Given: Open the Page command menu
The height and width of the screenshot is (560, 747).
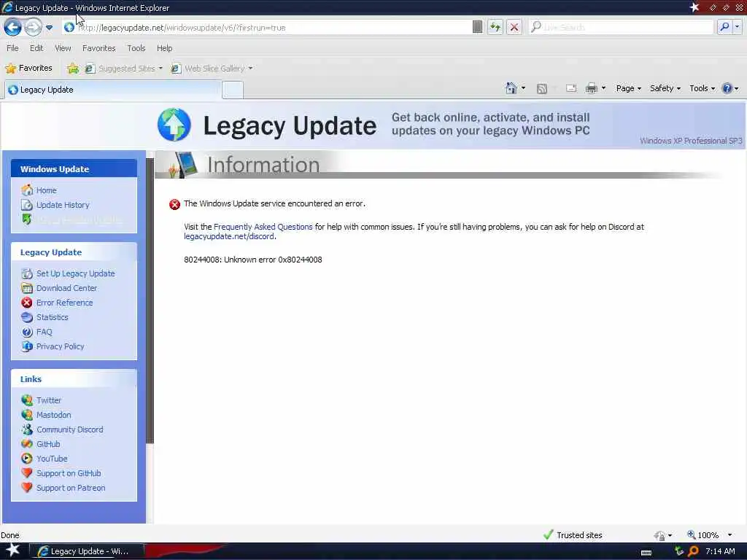Looking at the screenshot, I should 628,88.
